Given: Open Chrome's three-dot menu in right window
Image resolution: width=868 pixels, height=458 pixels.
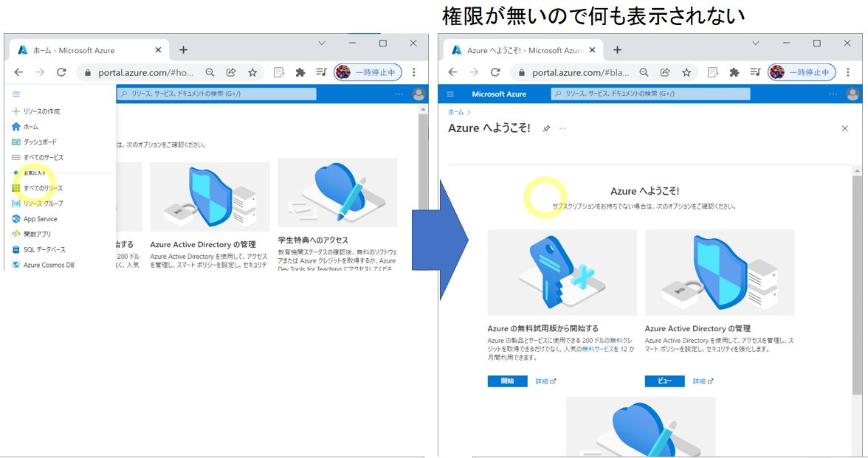Looking at the screenshot, I should [x=848, y=72].
